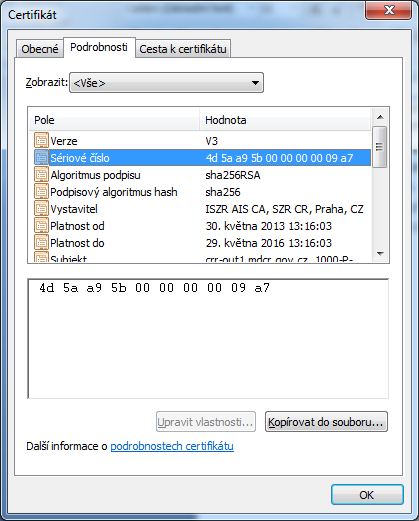Click the sha256RSA value cell
This screenshot has height=521, width=419.
(233, 175)
